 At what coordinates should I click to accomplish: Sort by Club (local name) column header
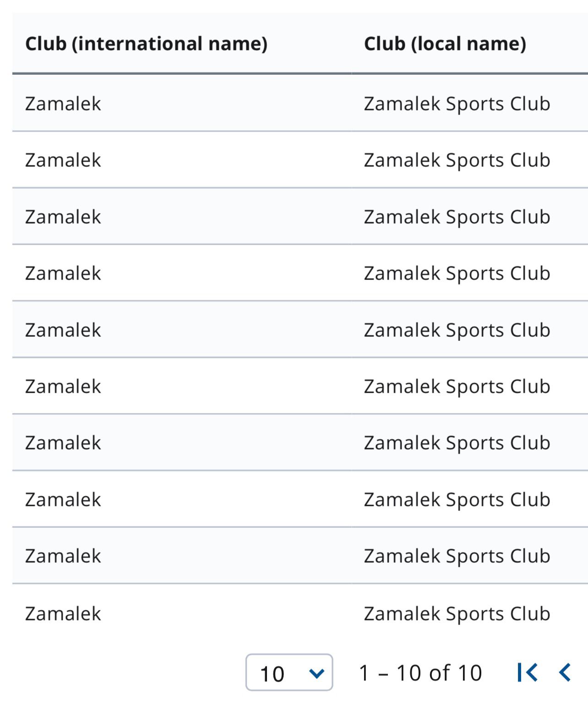(445, 44)
